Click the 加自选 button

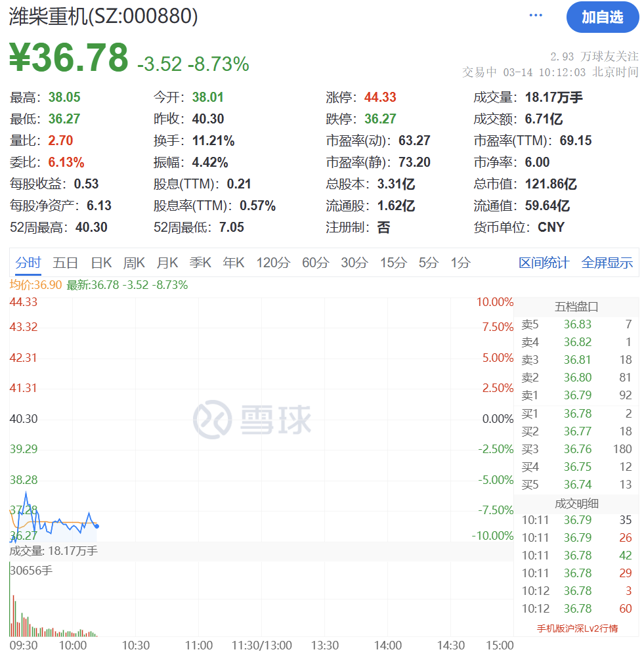point(603,17)
